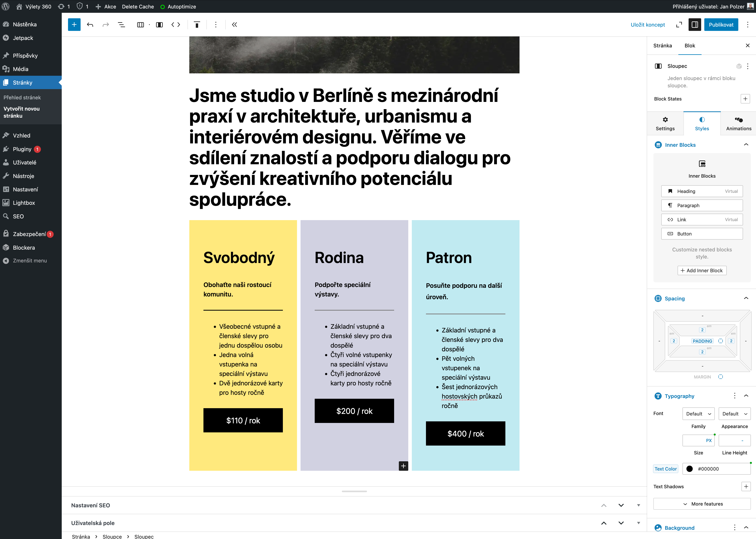Collapse the Typography section
This screenshot has width=756, height=539.
click(746, 396)
